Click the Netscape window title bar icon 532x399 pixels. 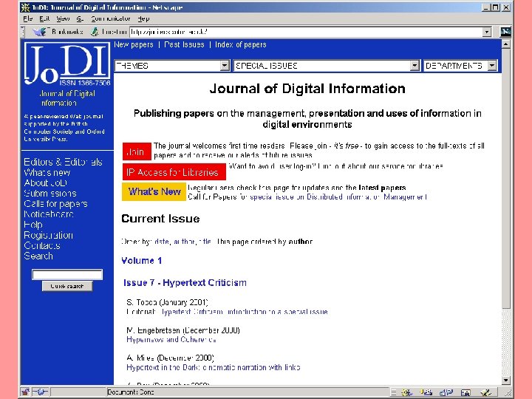coord(25,7)
